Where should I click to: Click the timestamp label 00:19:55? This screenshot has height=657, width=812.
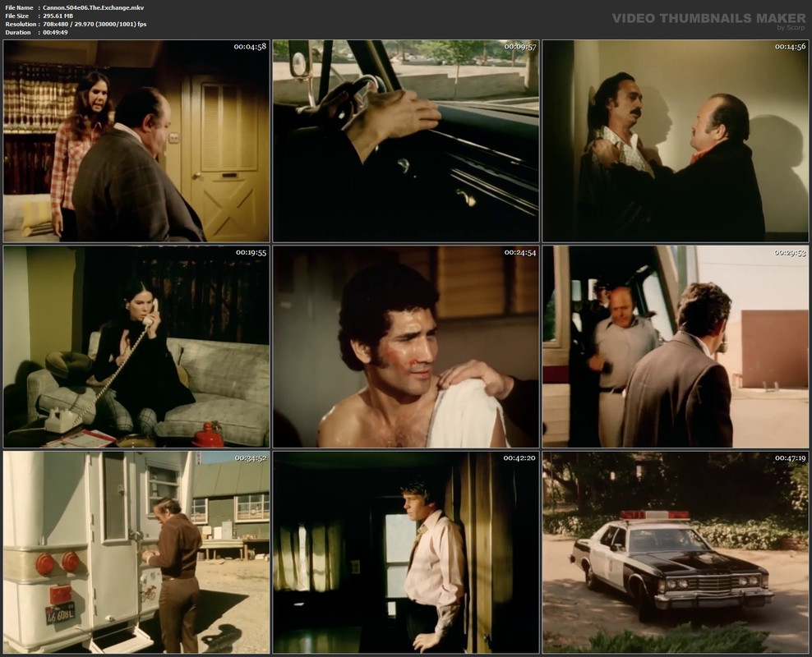point(251,252)
